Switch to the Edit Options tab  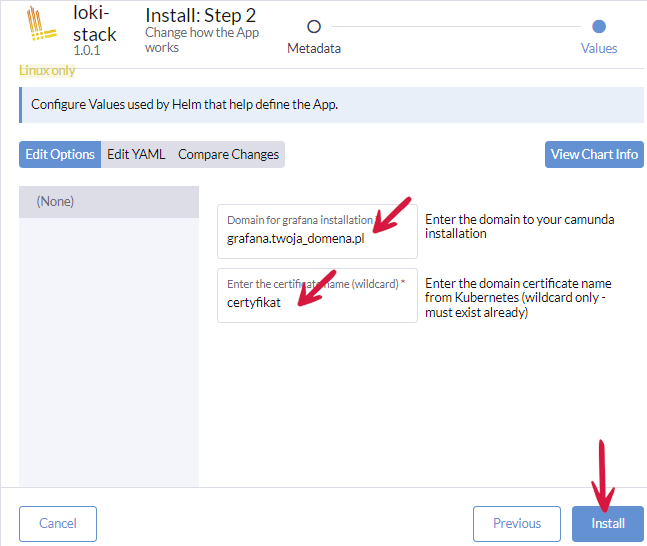click(60, 154)
